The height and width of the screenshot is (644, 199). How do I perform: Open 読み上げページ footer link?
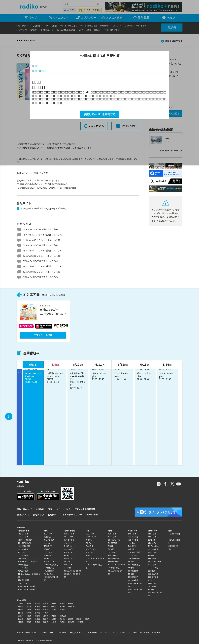tap(24, 509)
